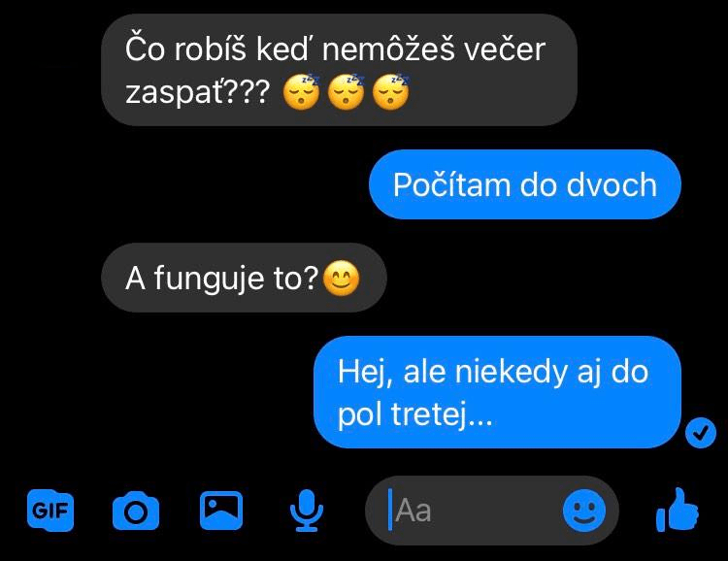
Task: Click the line 'Čo robíš keď nemôžeš večer'
Action: point(335,49)
